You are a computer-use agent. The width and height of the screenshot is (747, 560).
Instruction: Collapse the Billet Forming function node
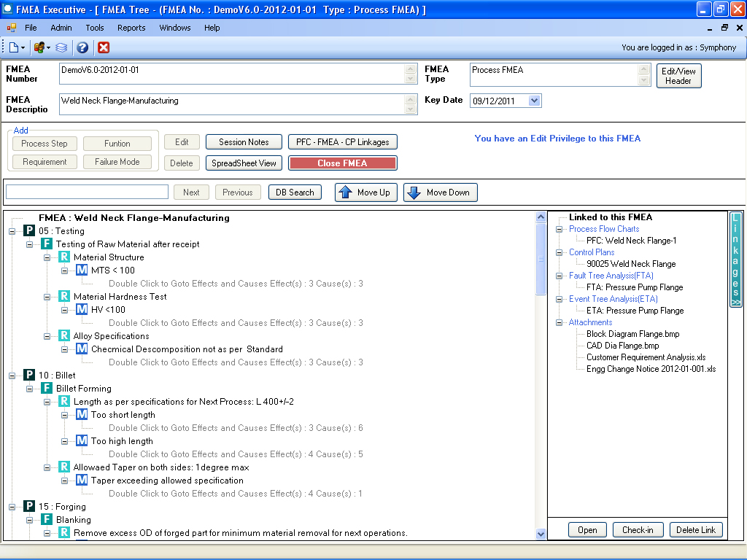point(29,389)
